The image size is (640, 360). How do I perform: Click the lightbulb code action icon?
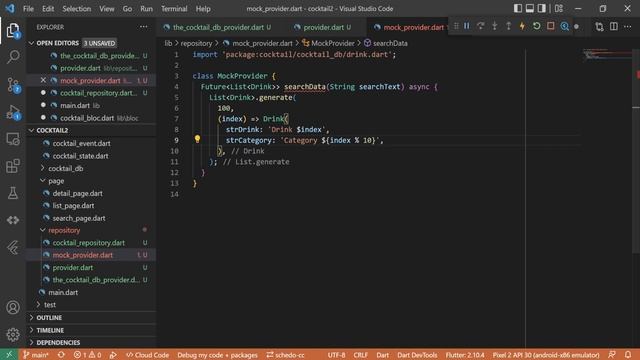point(197,140)
